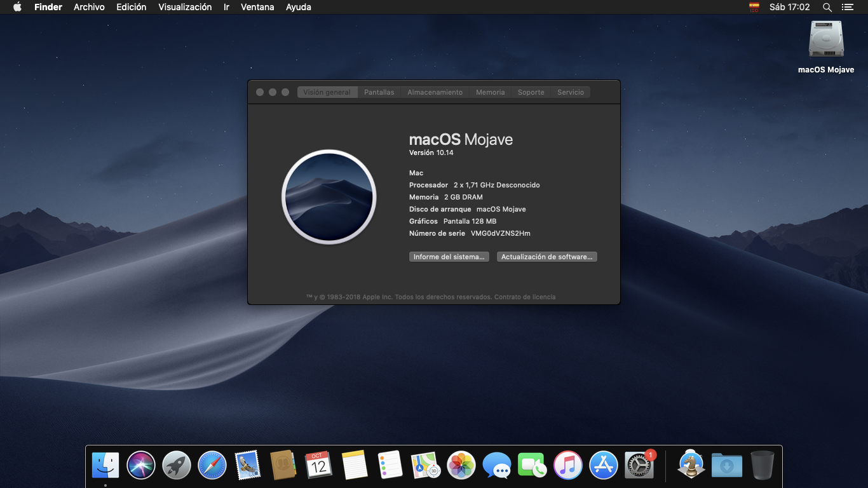Open Chess app in Dock

point(691,465)
